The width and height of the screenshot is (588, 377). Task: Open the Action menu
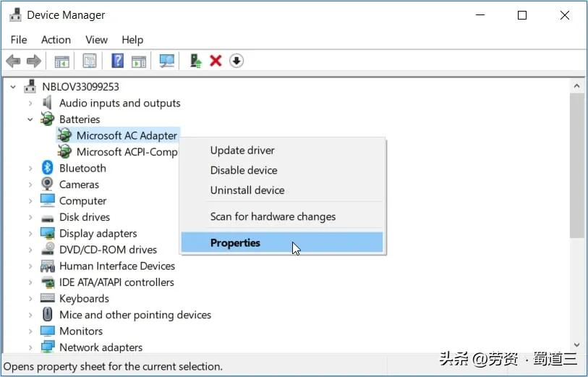click(x=56, y=40)
